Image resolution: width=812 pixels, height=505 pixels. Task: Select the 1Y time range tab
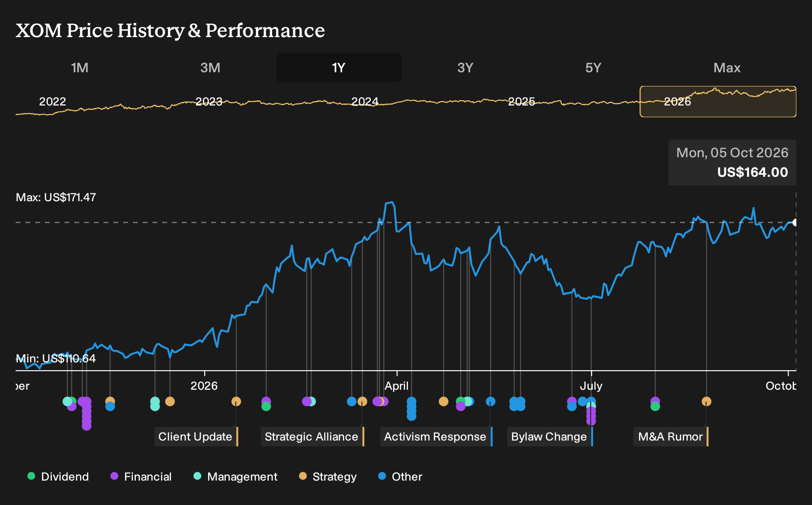[x=339, y=67]
